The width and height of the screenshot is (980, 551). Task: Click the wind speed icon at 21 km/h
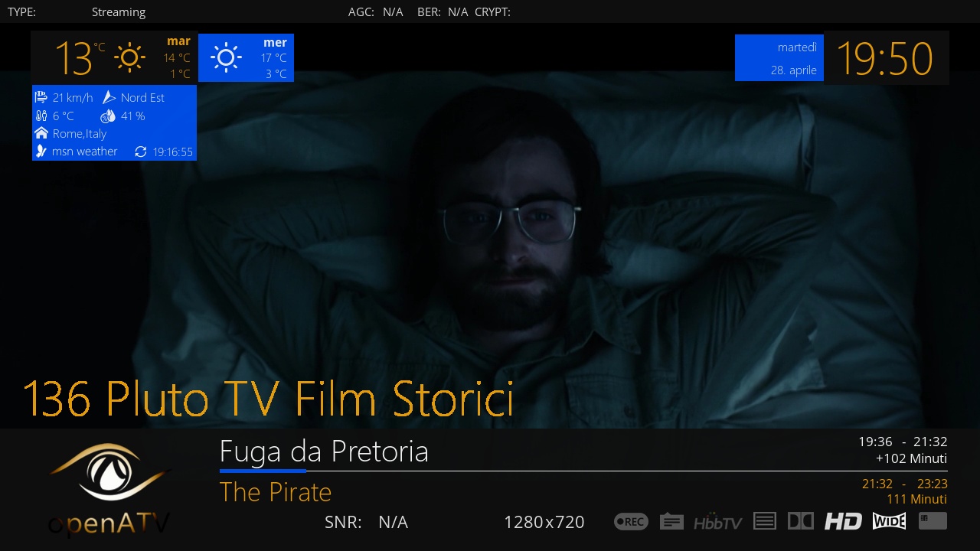[x=41, y=97]
